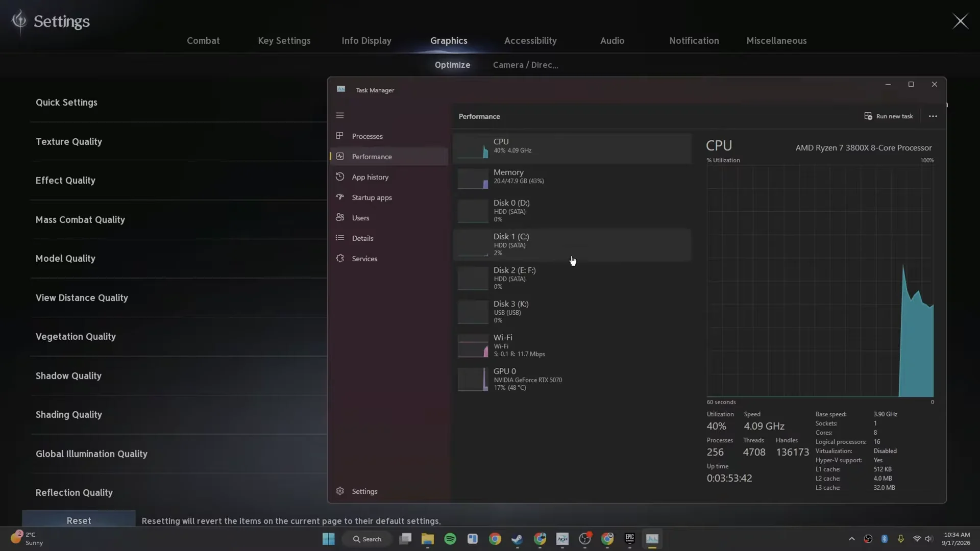Open the Task Manager hamburger navigation menu

pos(340,115)
